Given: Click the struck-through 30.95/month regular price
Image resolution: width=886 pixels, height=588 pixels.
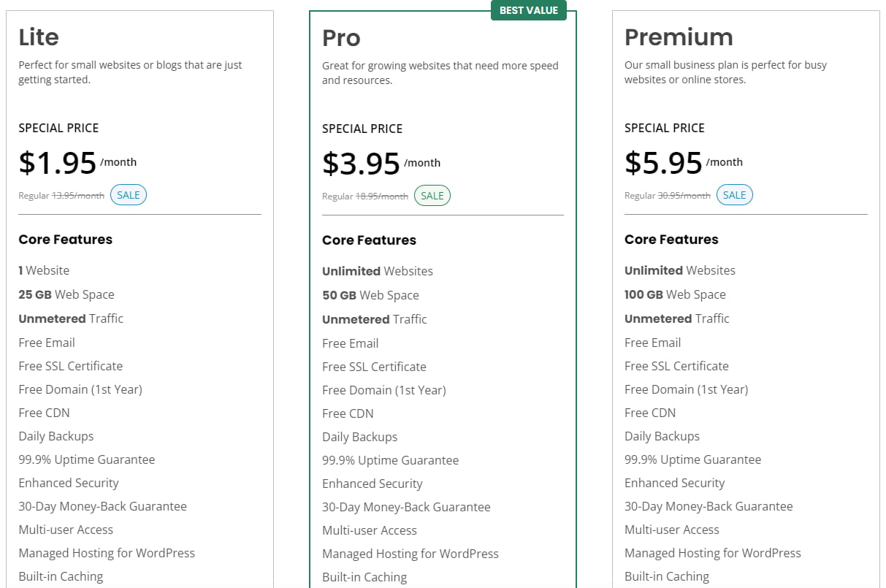Looking at the screenshot, I should [x=684, y=196].
